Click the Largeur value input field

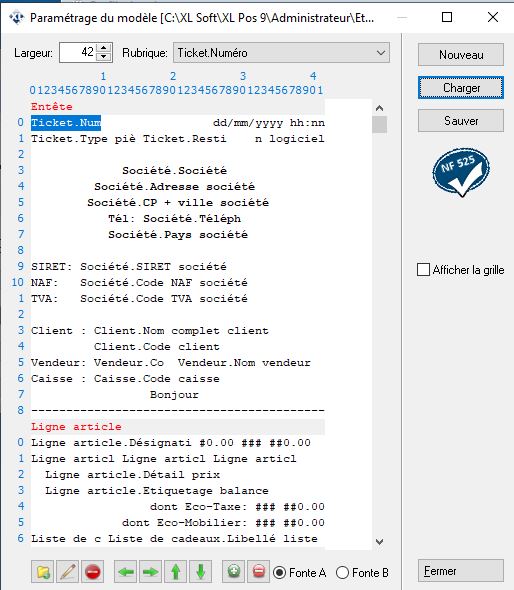pos(78,52)
